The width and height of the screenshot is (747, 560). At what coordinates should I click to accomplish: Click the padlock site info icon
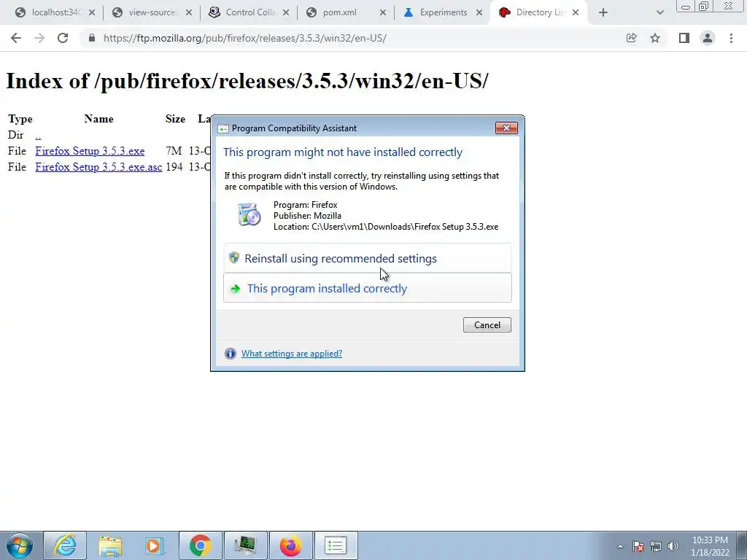click(92, 38)
